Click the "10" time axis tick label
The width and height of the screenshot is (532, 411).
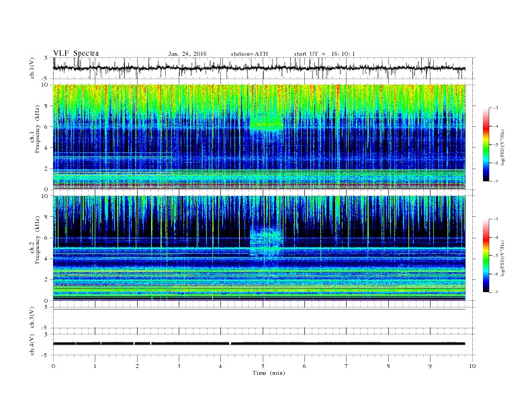click(472, 366)
